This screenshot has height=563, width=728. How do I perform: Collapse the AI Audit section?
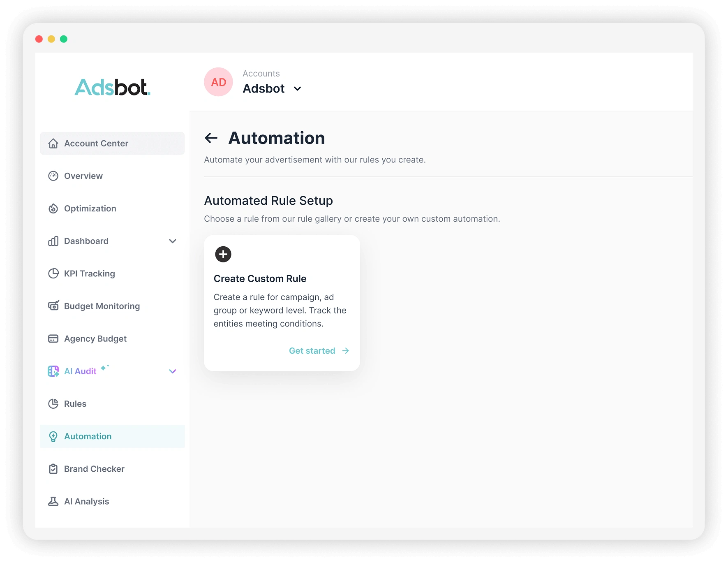[x=173, y=371]
